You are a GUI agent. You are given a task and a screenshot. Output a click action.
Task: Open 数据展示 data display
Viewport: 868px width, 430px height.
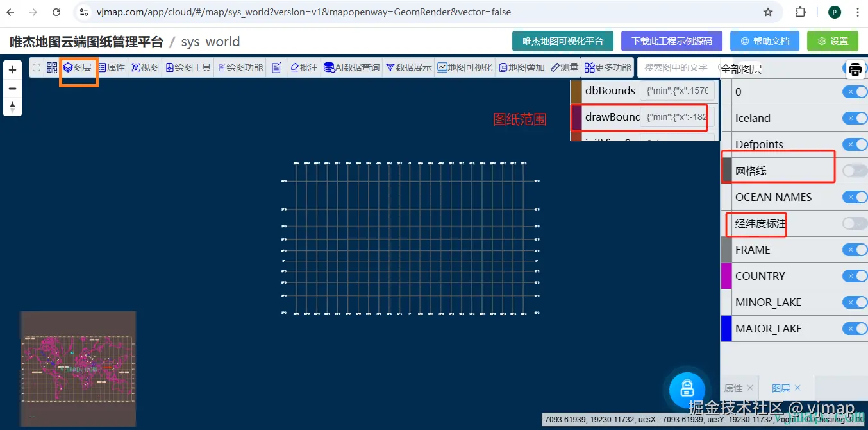[408, 67]
